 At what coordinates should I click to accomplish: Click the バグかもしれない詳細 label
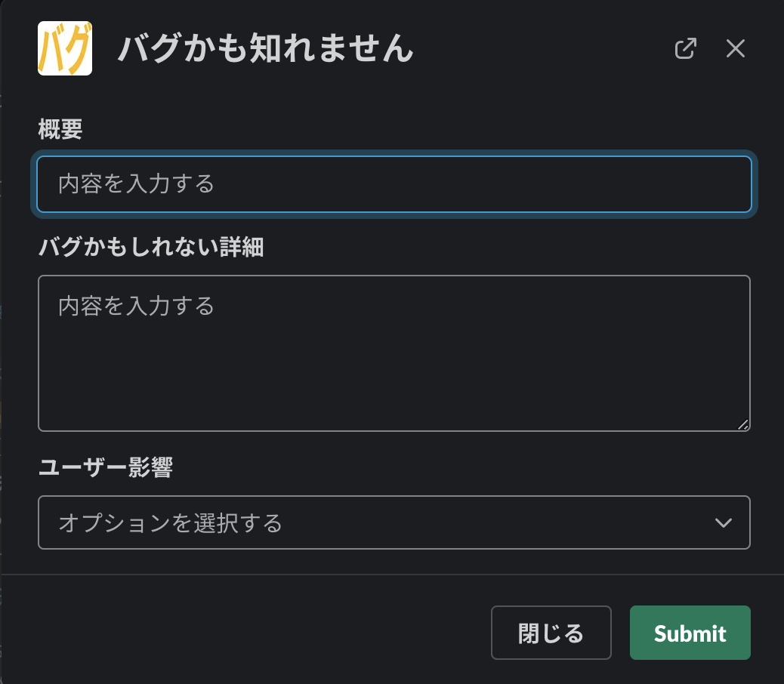(x=150, y=248)
